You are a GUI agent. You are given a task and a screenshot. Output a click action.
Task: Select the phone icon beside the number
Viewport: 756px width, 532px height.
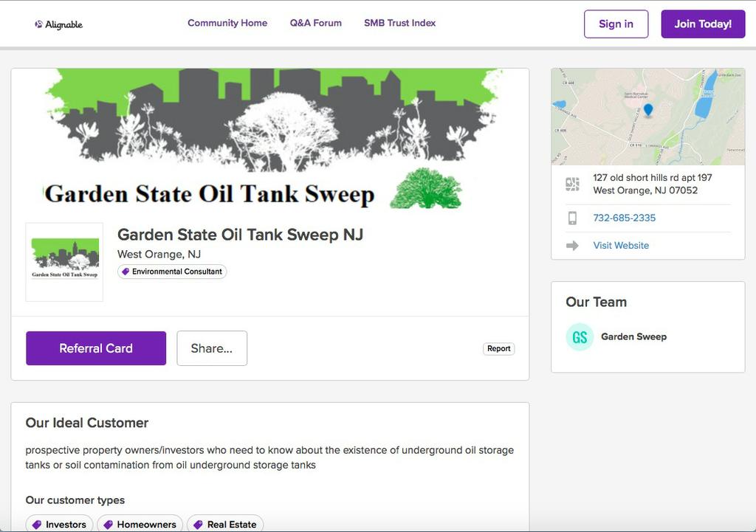573,217
